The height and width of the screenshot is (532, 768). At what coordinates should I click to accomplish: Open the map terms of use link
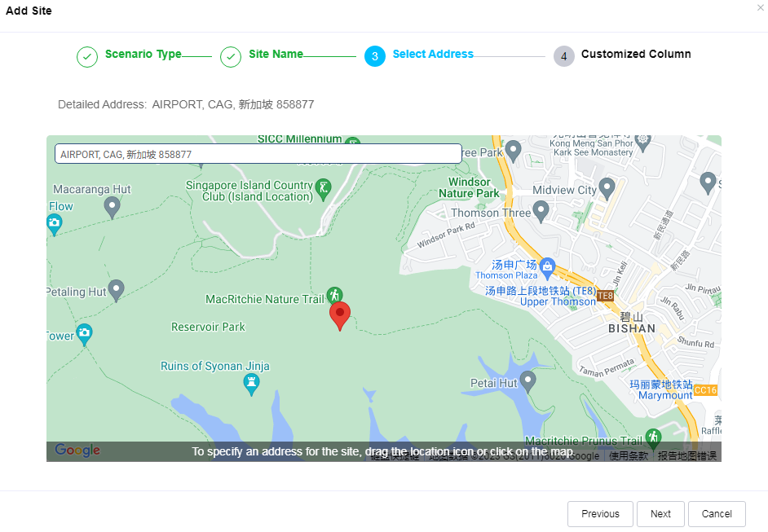pos(629,456)
